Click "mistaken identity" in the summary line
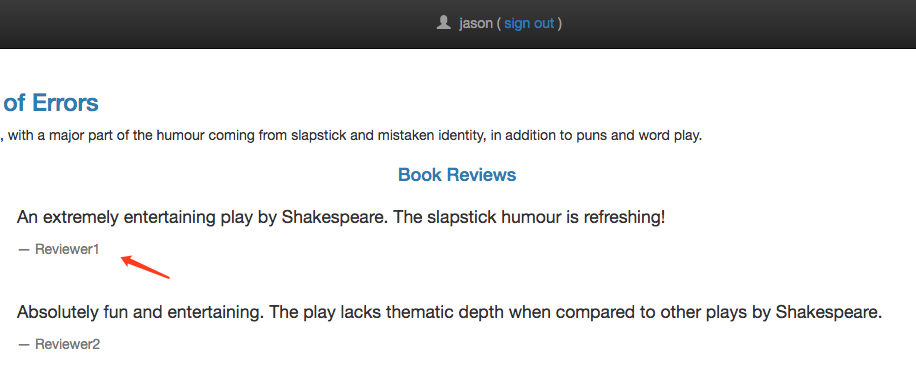 [432, 137]
